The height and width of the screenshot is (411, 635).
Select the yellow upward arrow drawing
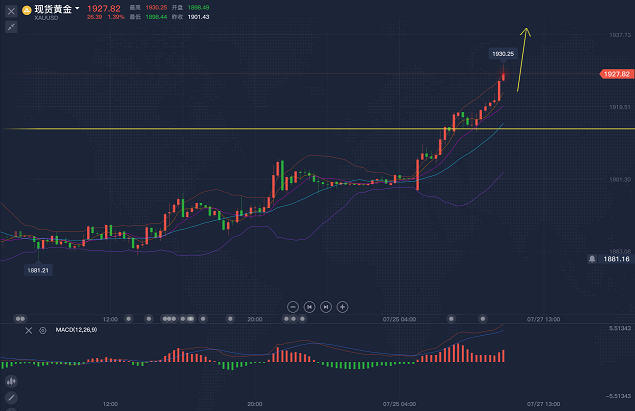[x=524, y=60]
